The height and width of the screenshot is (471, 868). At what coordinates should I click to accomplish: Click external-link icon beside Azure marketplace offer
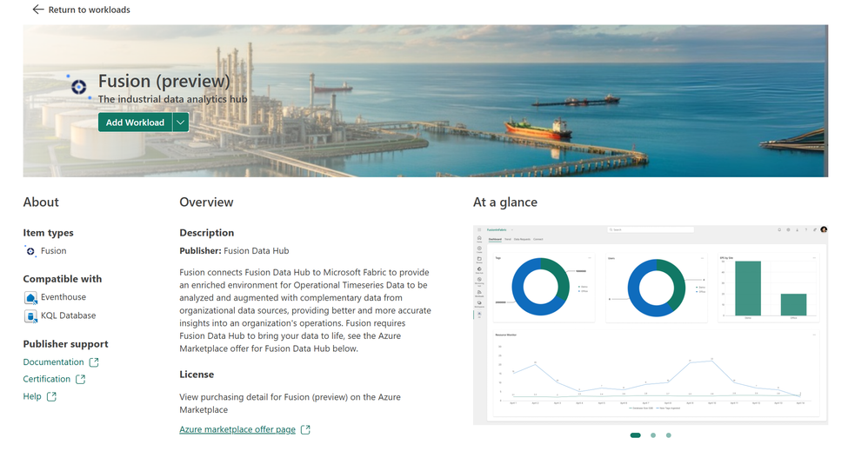[305, 429]
